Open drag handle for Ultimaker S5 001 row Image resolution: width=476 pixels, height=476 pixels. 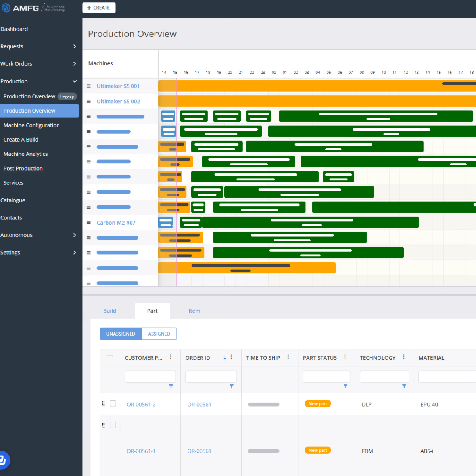89,86
